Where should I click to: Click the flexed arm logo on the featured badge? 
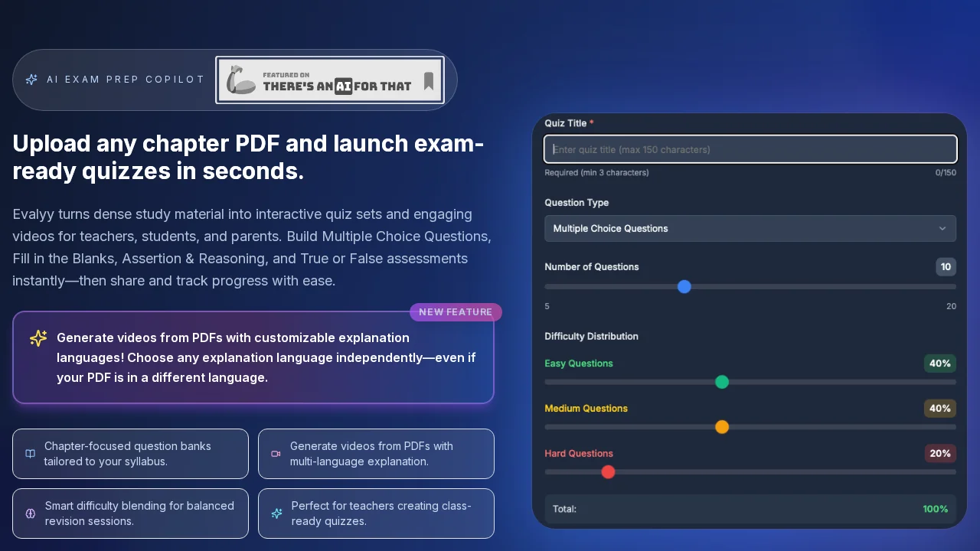[x=240, y=80]
